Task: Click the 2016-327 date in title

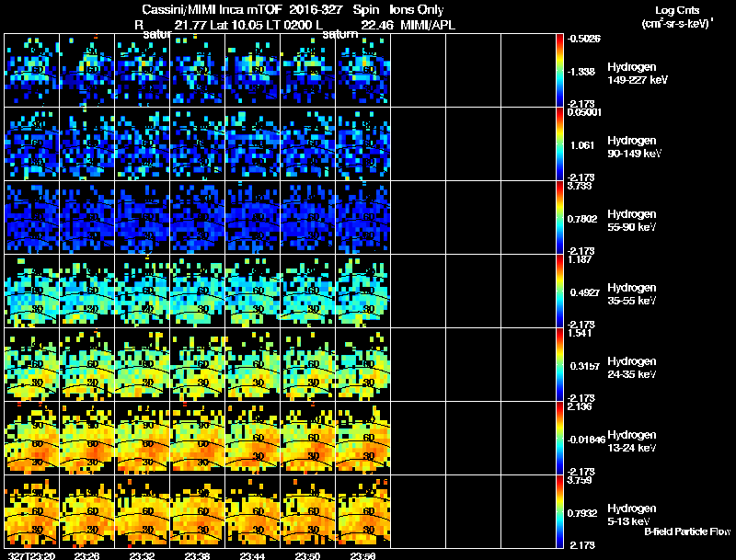Action: (x=316, y=10)
